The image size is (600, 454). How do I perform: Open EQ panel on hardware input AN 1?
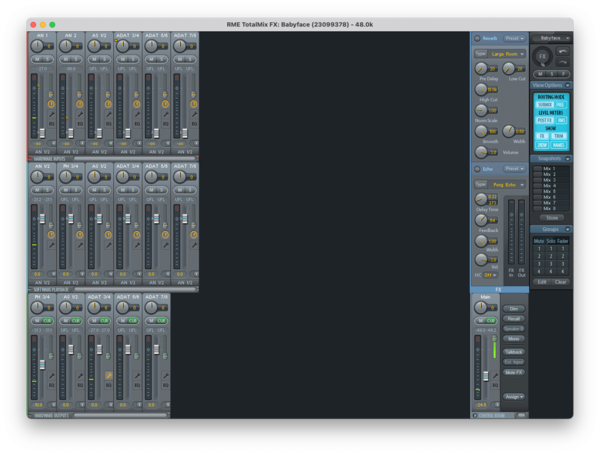point(51,124)
